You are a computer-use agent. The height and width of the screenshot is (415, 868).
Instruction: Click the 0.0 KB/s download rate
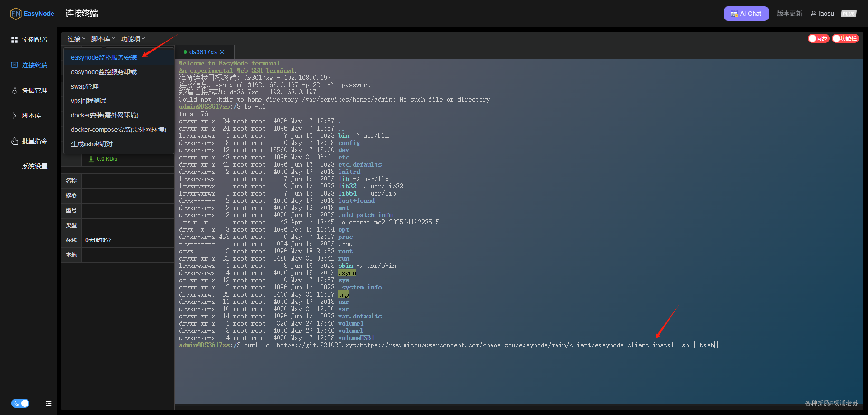coord(107,159)
